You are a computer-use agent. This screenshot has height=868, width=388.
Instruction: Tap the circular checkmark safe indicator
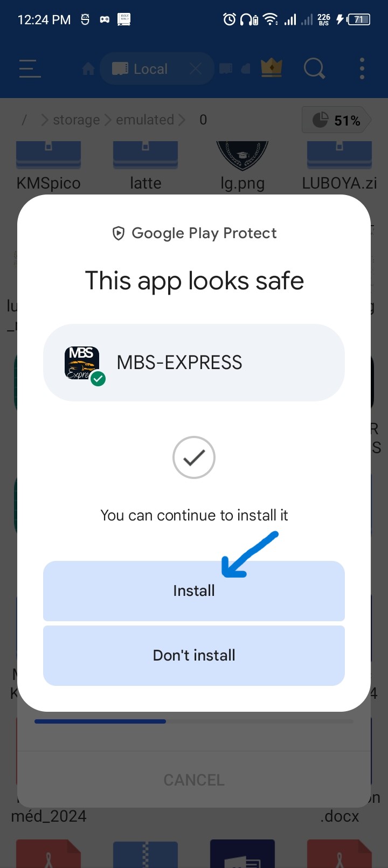194,457
